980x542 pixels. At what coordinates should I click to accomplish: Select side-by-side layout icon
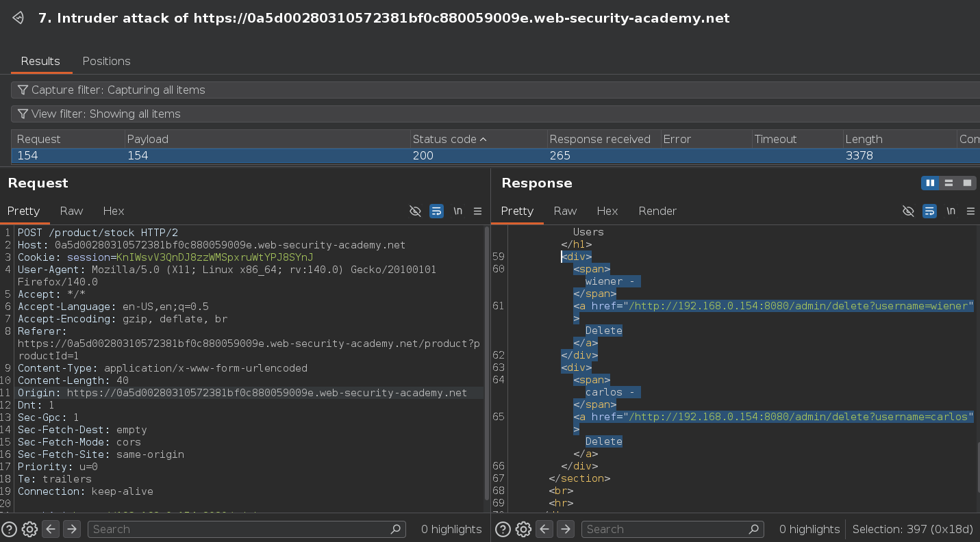930,183
